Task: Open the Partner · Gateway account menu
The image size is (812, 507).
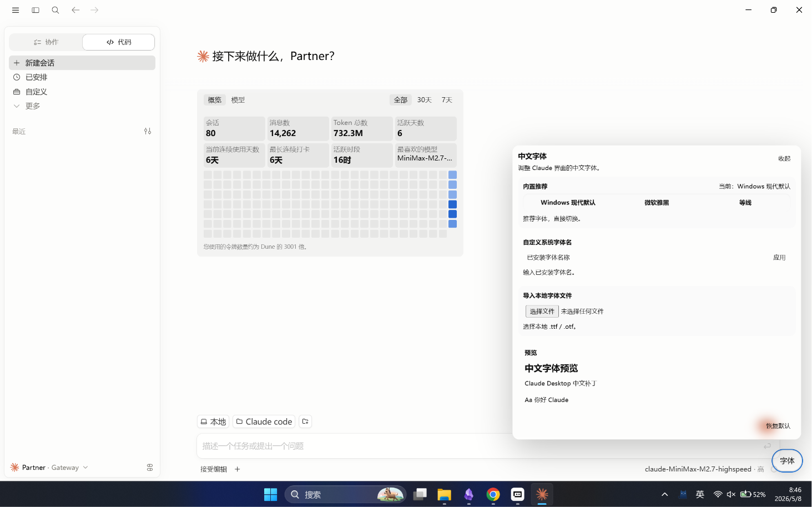Action: [49, 468]
